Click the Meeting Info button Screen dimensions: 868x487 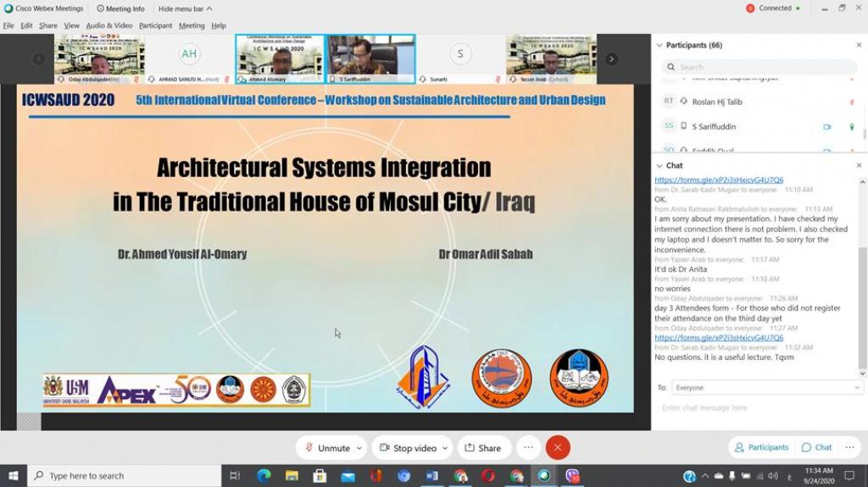tap(120, 8)
